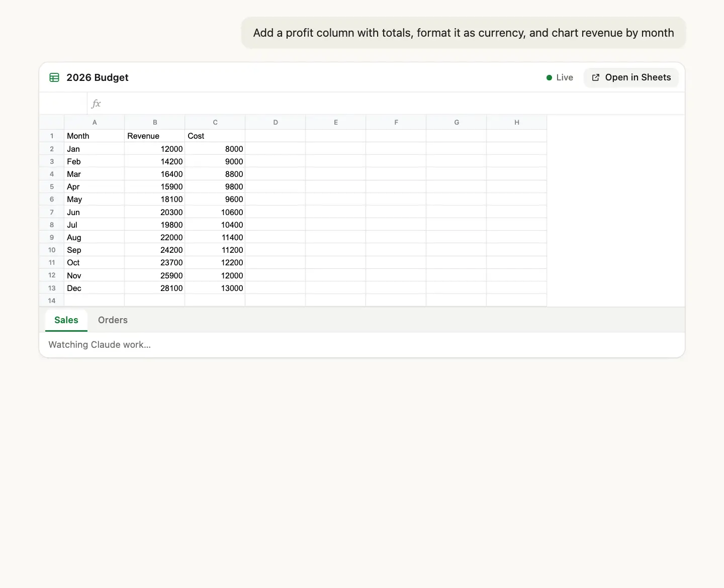Screen dimensions: 724x588
Task: Select column H header
Action: tap(517, 122)
